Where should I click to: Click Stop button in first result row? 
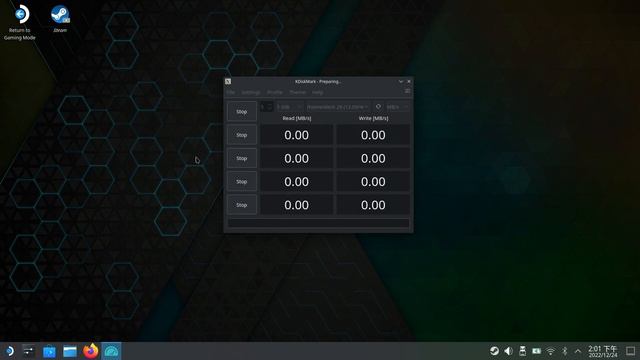click(x=242, y=135)
